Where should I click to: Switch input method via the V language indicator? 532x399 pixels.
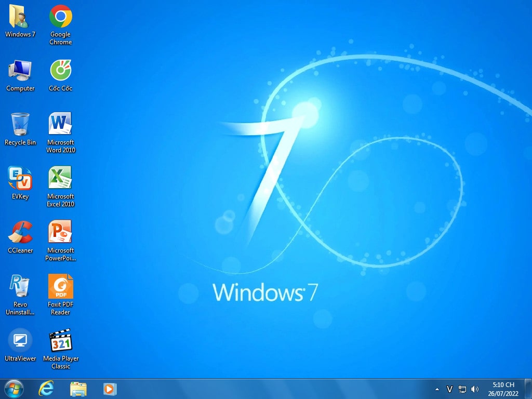click(x=449, y=389)
